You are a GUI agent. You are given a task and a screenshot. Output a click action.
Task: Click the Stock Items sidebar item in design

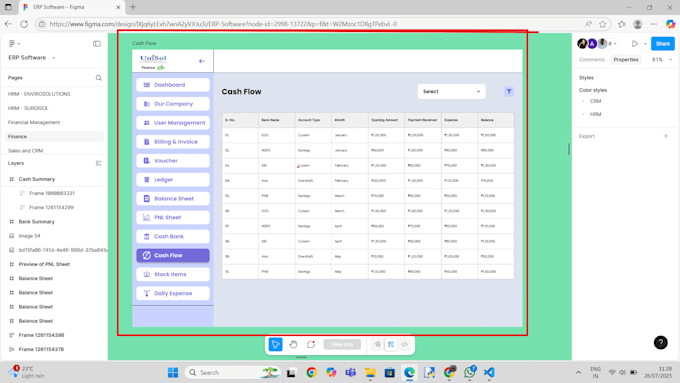(173, 275)
